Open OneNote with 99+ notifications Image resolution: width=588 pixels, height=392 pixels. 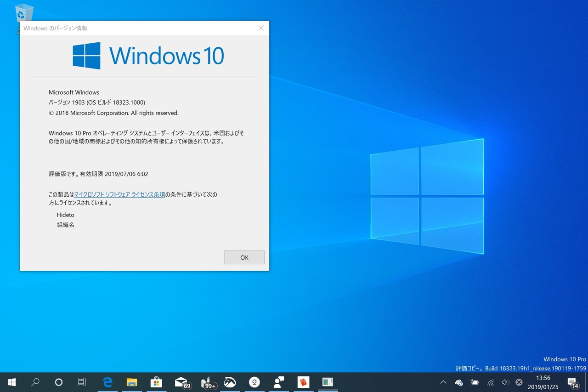click(x=205, y=382)
